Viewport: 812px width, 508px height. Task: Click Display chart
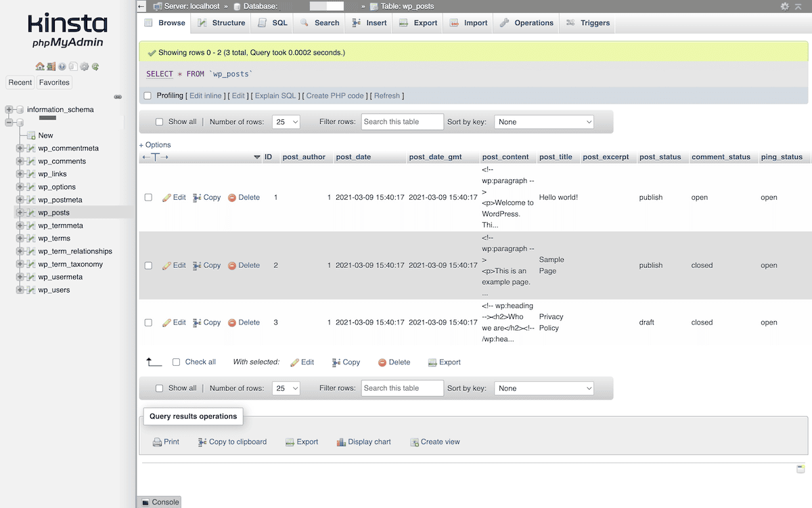click(363, 442)
